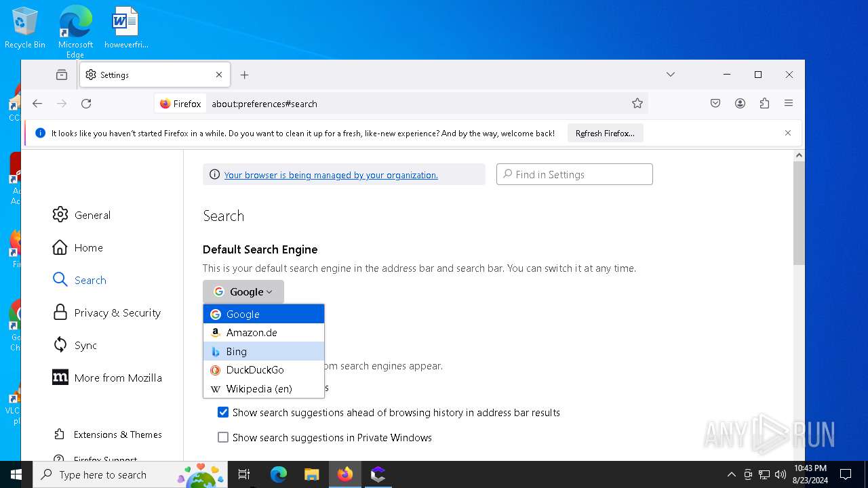Open the taskbar clock and date
Image resolution: width=868 pixels, height=488 pixels.
[810, 474]
